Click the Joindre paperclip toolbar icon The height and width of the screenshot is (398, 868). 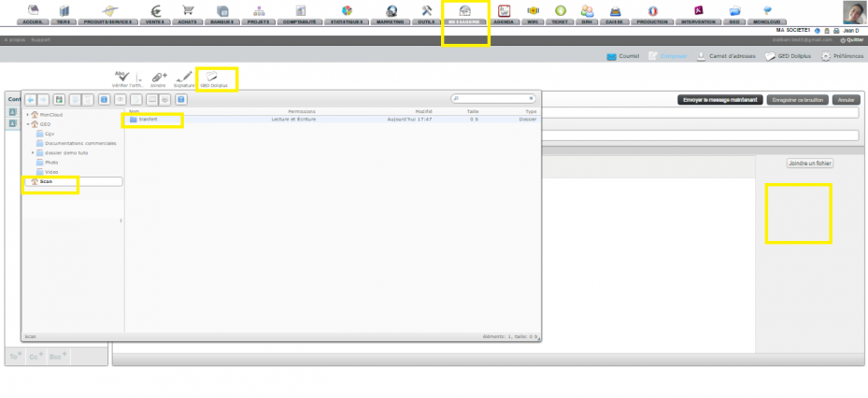pos(158,77)
